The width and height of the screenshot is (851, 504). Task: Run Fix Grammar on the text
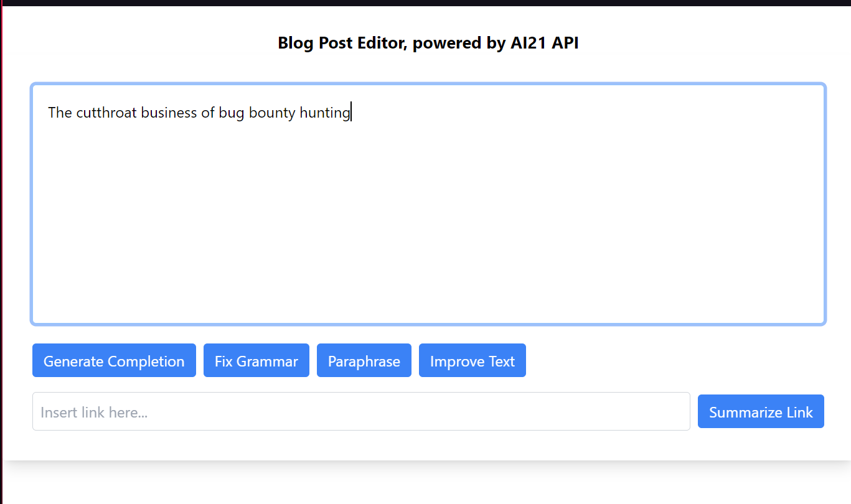256,360
